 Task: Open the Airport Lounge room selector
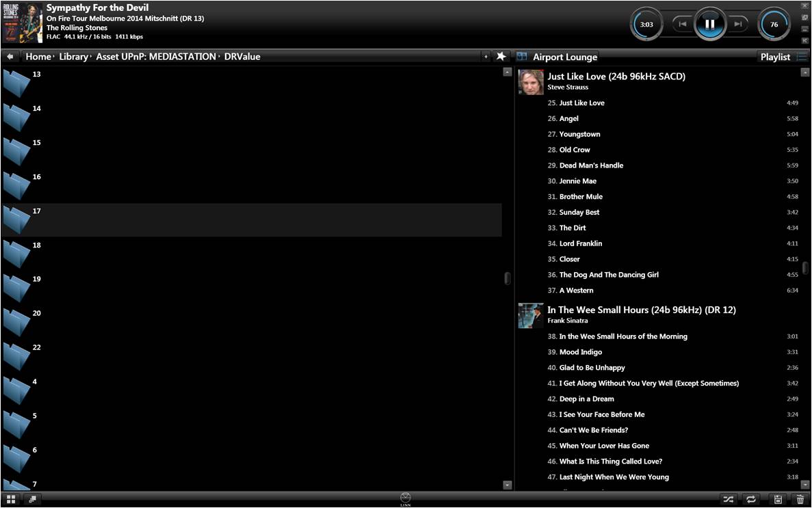(x=564, y=57)
